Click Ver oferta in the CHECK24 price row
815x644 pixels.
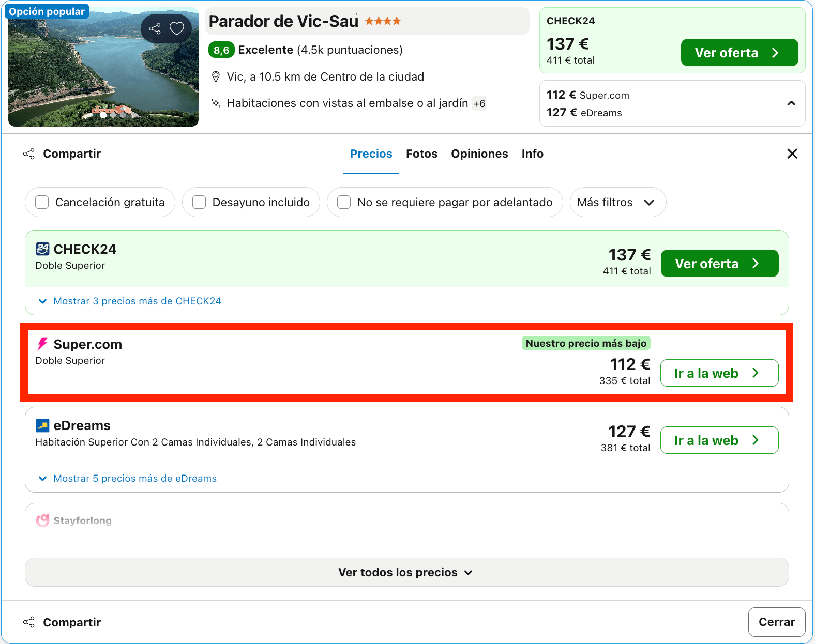[x=719, y=264]
